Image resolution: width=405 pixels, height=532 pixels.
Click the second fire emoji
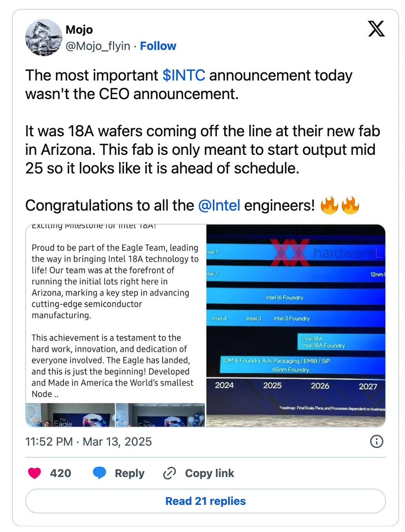tap(352, 205)
